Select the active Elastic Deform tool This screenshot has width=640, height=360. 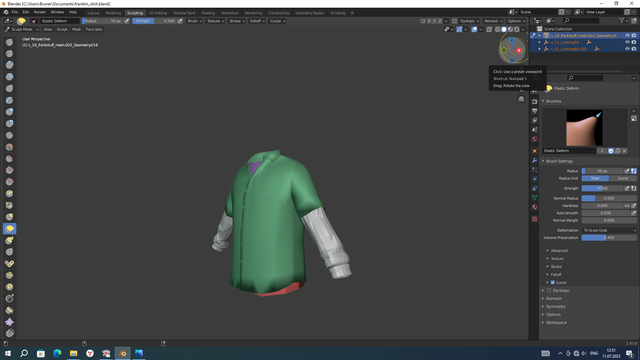point(9,229)
